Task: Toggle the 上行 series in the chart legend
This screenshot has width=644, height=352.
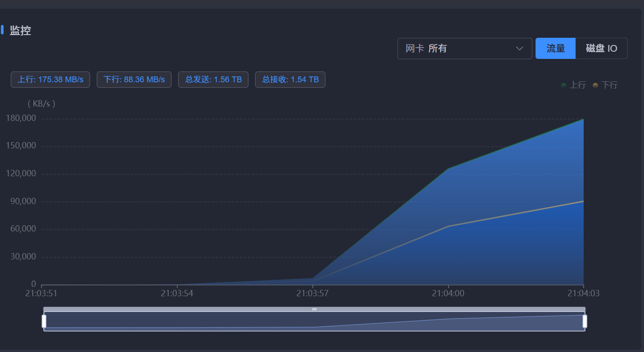Action: click(574, 85)
